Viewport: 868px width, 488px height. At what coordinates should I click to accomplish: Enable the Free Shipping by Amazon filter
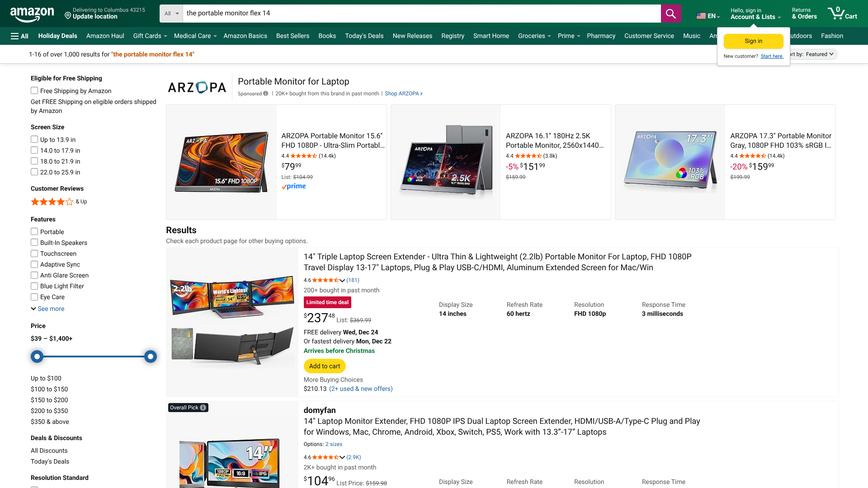click(x=34, y=90)
